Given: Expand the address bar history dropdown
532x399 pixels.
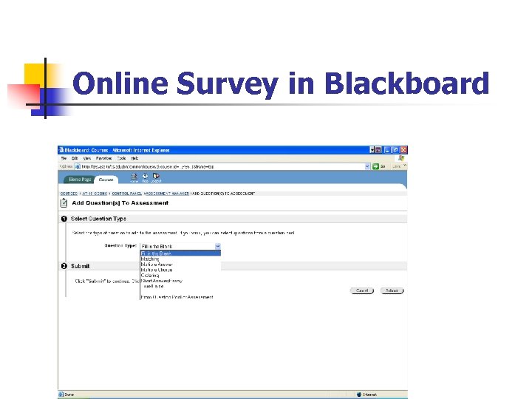Looking at the screenshot, I should tap(367, 166).
